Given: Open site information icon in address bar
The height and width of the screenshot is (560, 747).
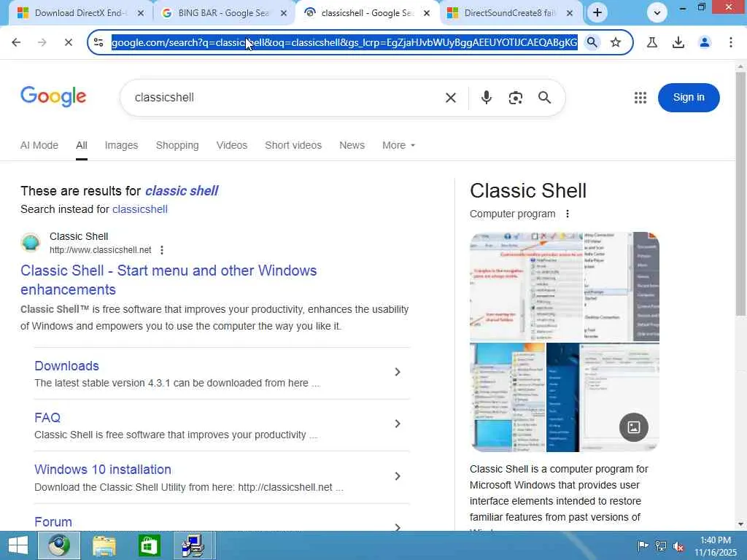Looking at the screenshot, I should pyautogui.click(x=98, y=42).
